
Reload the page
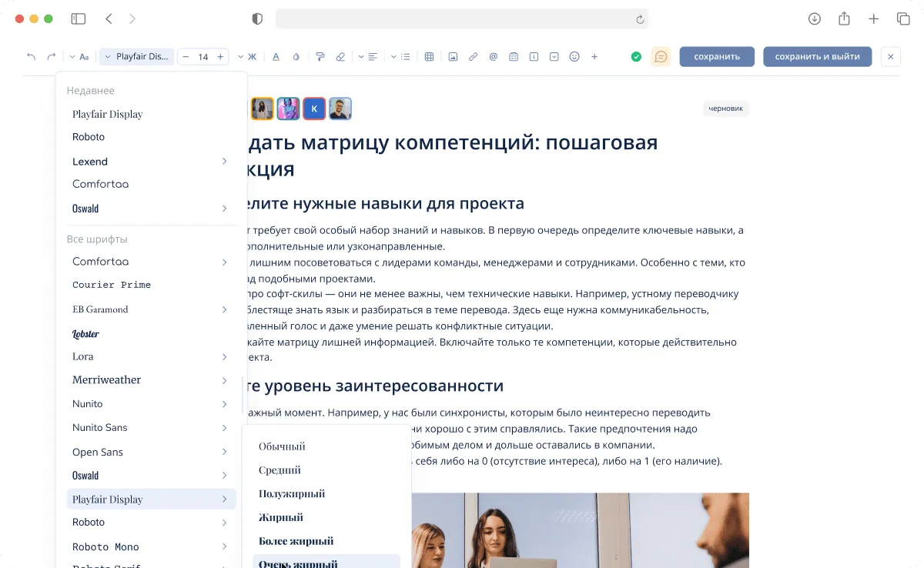pos(639,18)
